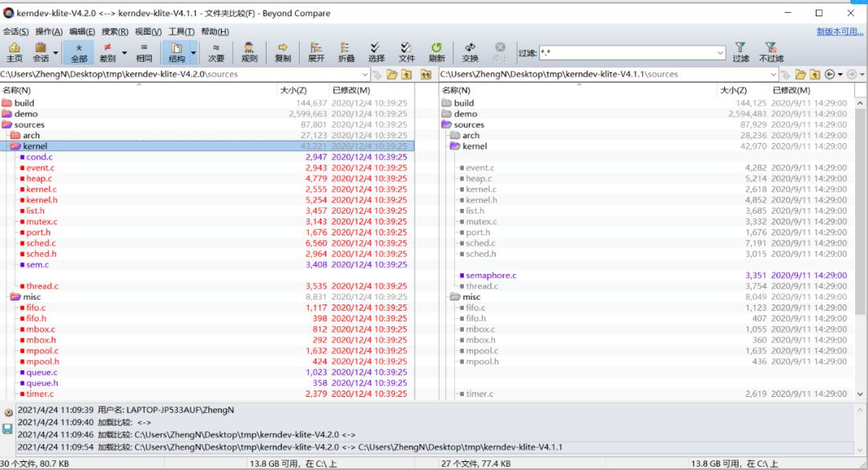The image size is (868, 470).
Task: Click the Rules (规则) referee icon
Action: pyautogui.click(x=249, y=52)
